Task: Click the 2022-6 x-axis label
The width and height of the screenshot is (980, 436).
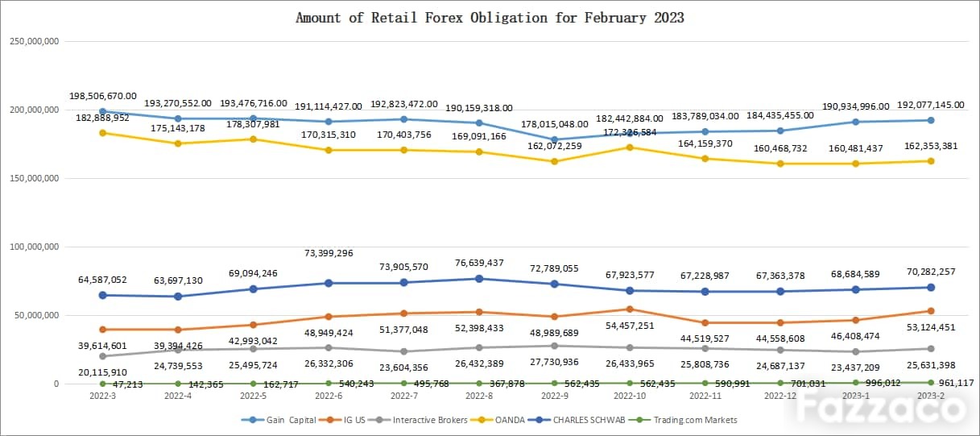Action: (329, 397)
